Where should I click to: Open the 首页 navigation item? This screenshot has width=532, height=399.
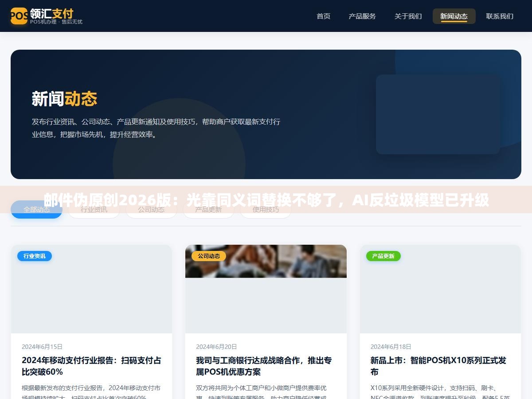point(323,16)
